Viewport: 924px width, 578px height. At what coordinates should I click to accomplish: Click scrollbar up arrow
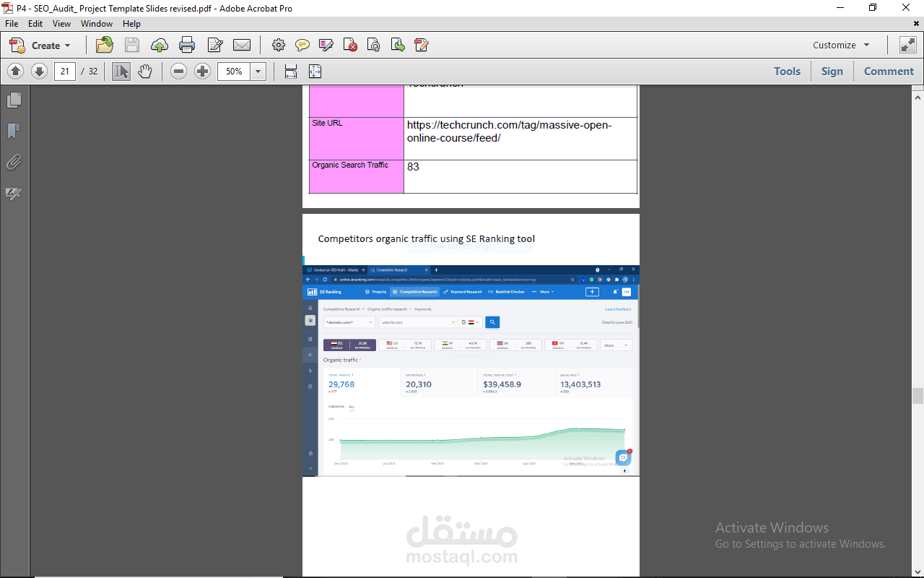click(x=918, y=96)
